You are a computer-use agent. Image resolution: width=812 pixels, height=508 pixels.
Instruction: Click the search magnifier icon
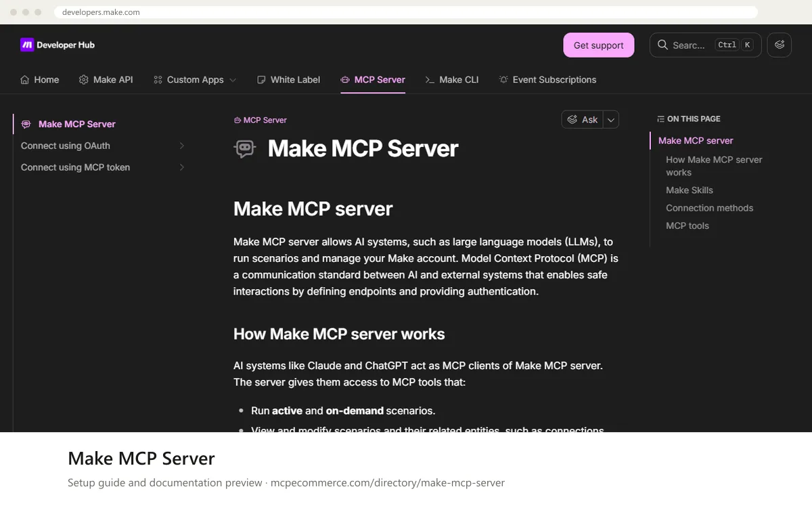tap(663, 45)
